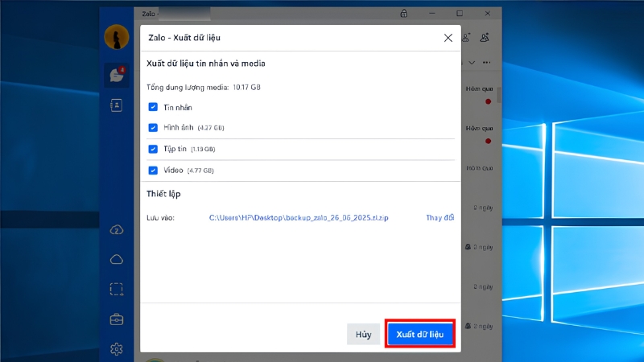Viewport: 644px width, 362px height.
Task: Uncheck the Hình ảnh checkbox
Action: coord(153,128)
